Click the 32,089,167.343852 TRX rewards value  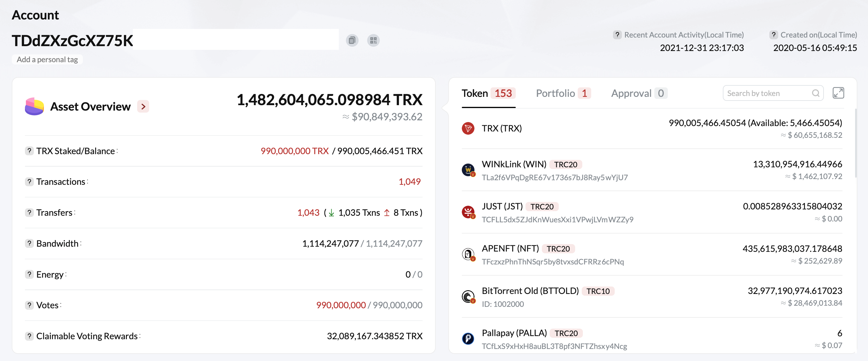point(374,336)
